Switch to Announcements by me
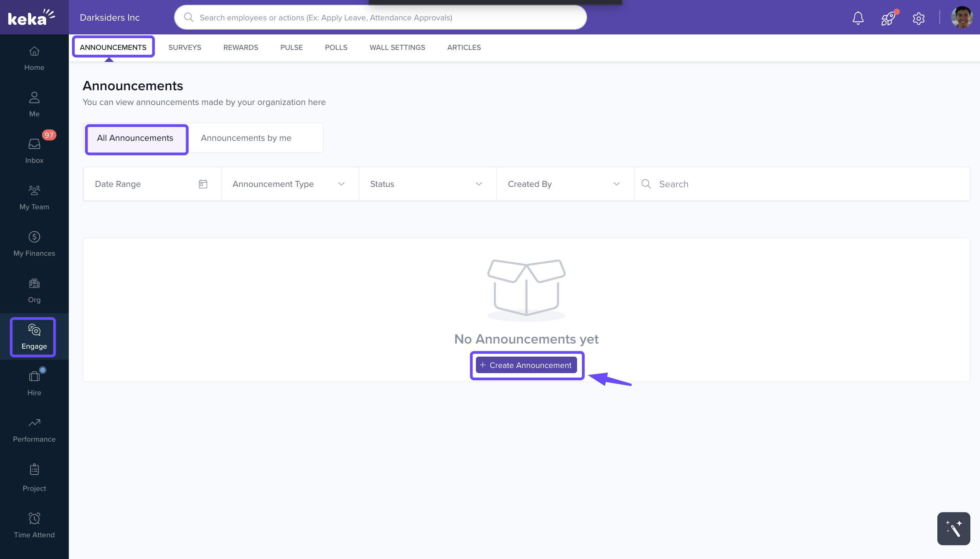 246,138
